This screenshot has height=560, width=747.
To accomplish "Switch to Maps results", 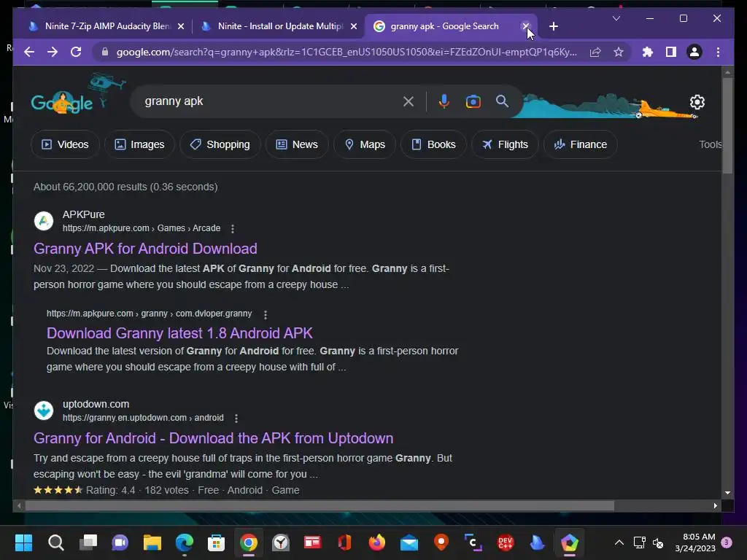I will click(x=365, y=144).
